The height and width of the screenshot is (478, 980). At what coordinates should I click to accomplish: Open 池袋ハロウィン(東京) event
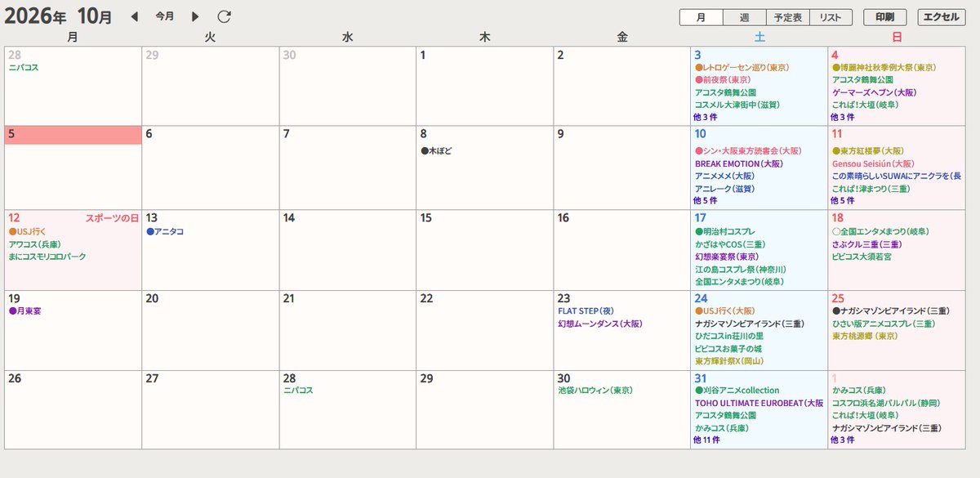(x=595, y=391)
